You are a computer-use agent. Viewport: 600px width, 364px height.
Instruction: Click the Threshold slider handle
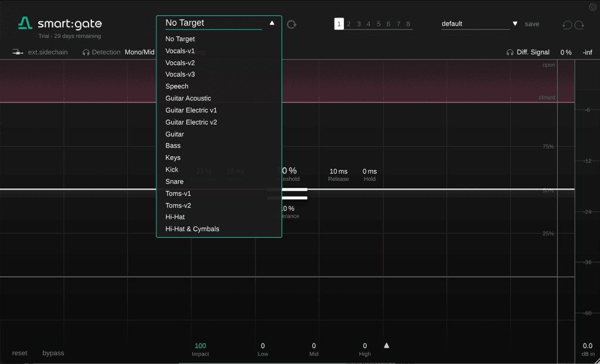click(x=287, y=190)
